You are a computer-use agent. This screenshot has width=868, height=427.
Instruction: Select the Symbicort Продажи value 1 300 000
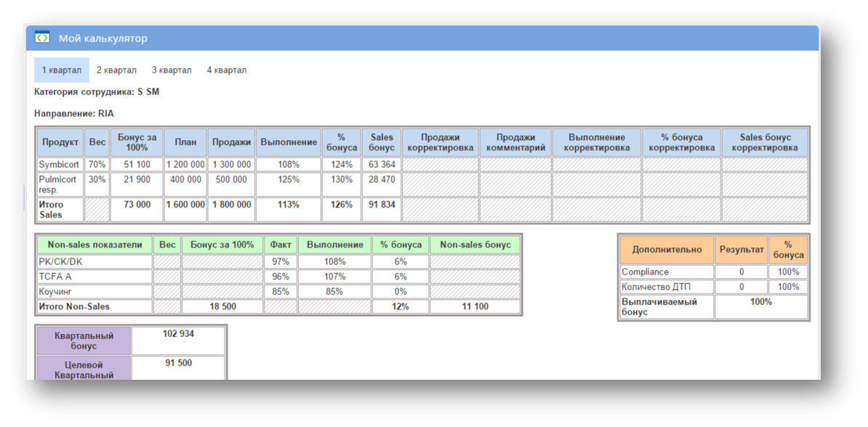click(231, 164)
